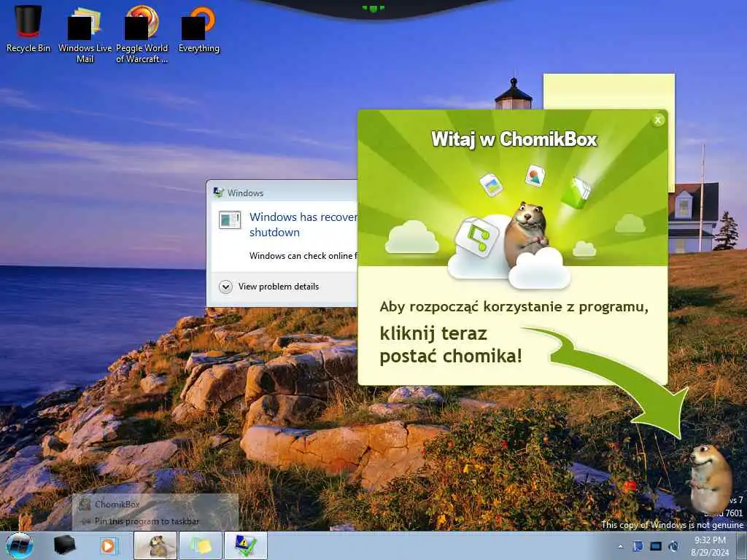Show hidden system tray icons
This screenshot has height=560, width=747.
pyautogui.click(x=620, y=546)
